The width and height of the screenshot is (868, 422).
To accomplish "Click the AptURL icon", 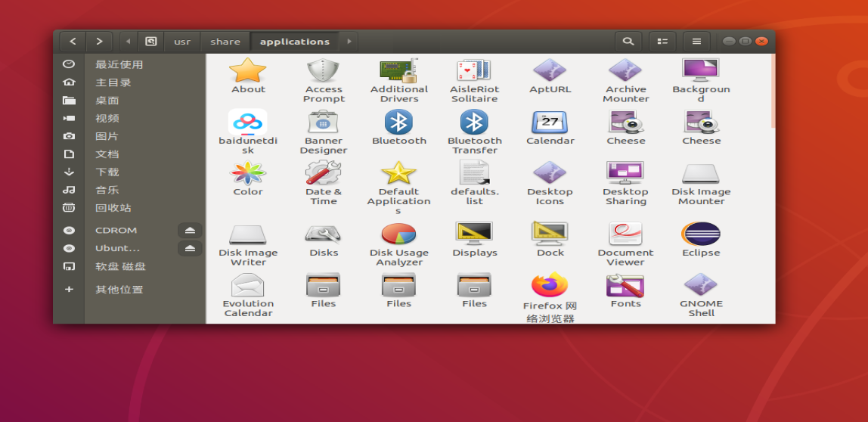I will [x=550, y=71].
